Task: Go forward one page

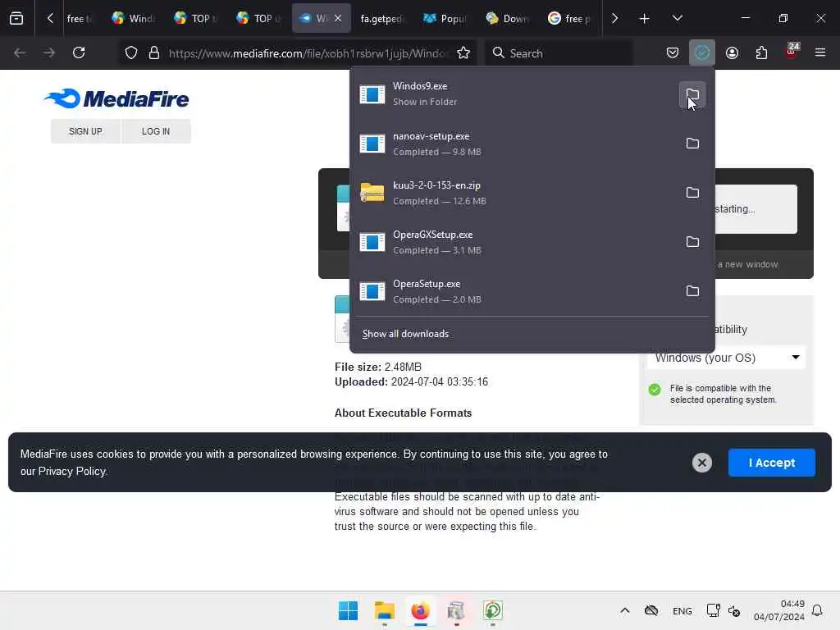Action: click(x=49, y=53)
